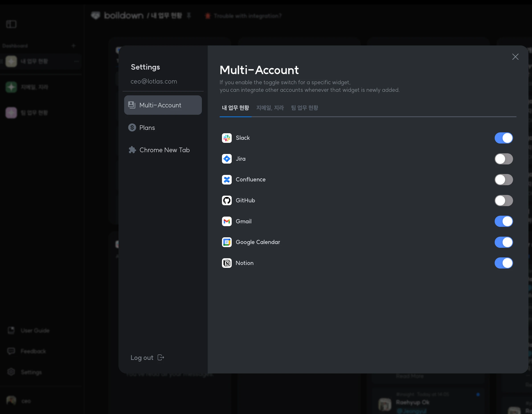
Task: Click the Google Calendar app icon
Action: click(227, 242)
